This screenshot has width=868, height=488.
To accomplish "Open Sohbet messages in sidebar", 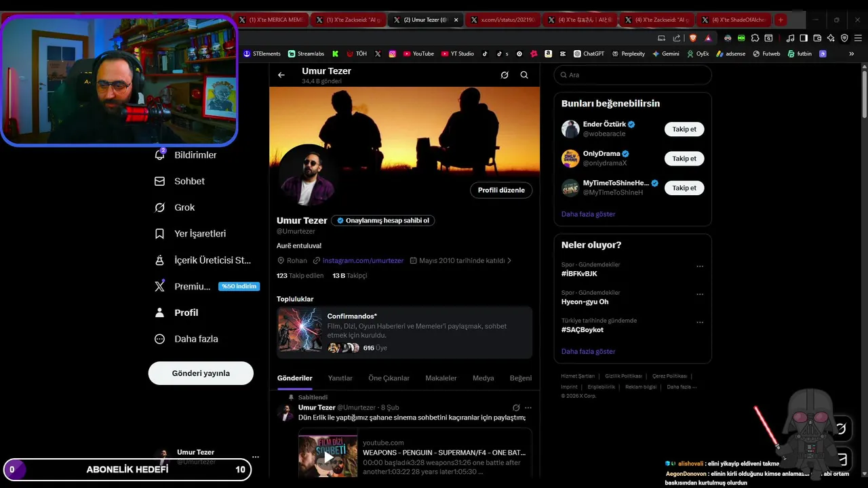I will pyautogui.click(x=180, y=181).
